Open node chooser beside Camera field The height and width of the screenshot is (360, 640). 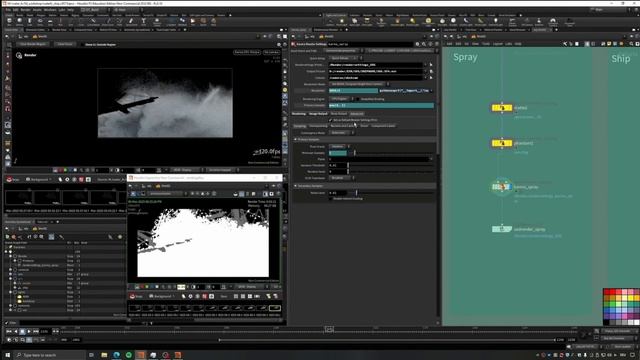pos(431,78)
